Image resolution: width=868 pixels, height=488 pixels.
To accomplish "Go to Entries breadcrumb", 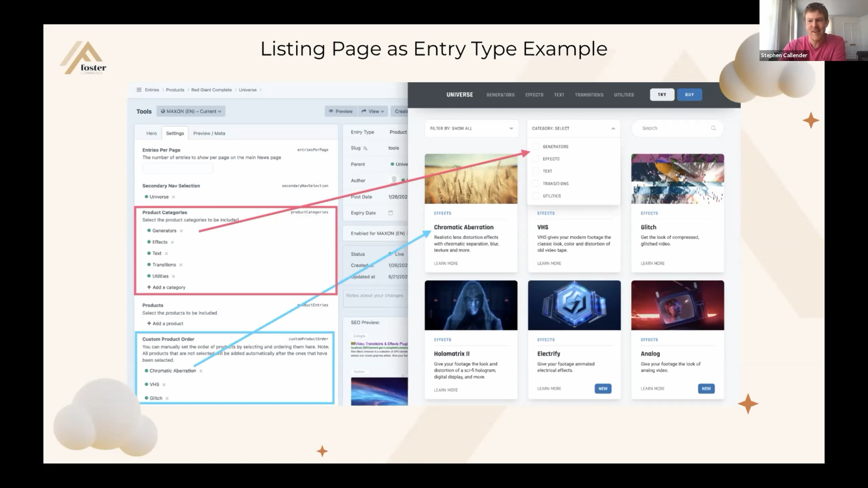I will 152,90.
